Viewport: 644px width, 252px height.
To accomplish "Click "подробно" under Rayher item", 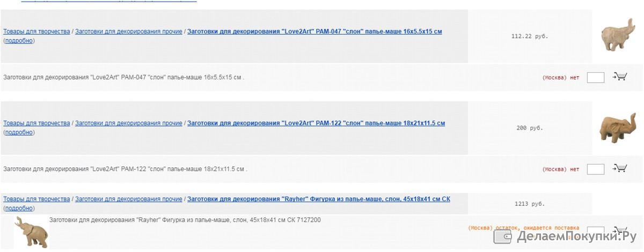I will 19,209.
